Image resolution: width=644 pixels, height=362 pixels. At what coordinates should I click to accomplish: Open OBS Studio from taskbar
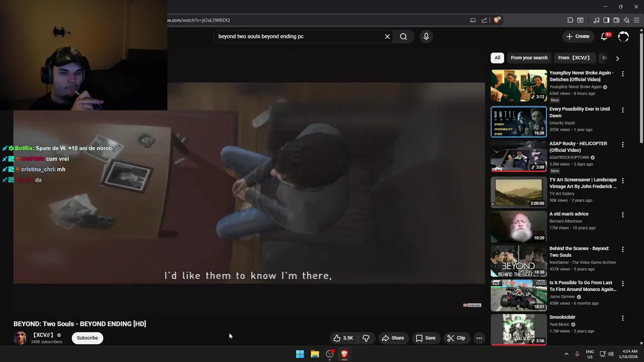(x=330, y=354)
